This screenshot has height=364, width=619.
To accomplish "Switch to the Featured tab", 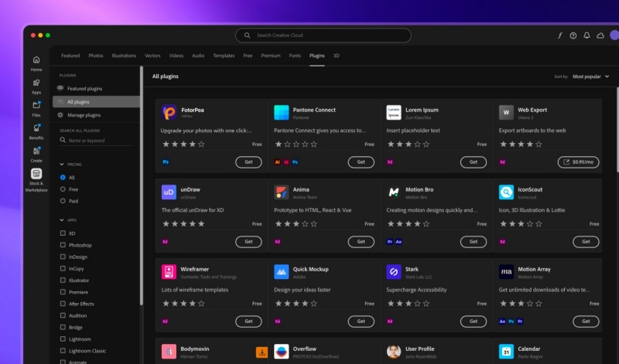I will [70, 56].
